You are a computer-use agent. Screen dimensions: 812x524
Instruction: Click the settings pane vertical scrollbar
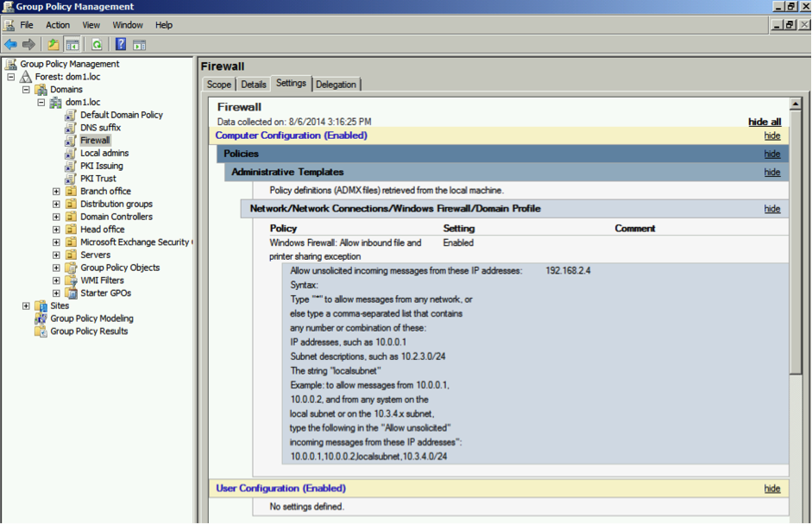(x=796, y=259)
